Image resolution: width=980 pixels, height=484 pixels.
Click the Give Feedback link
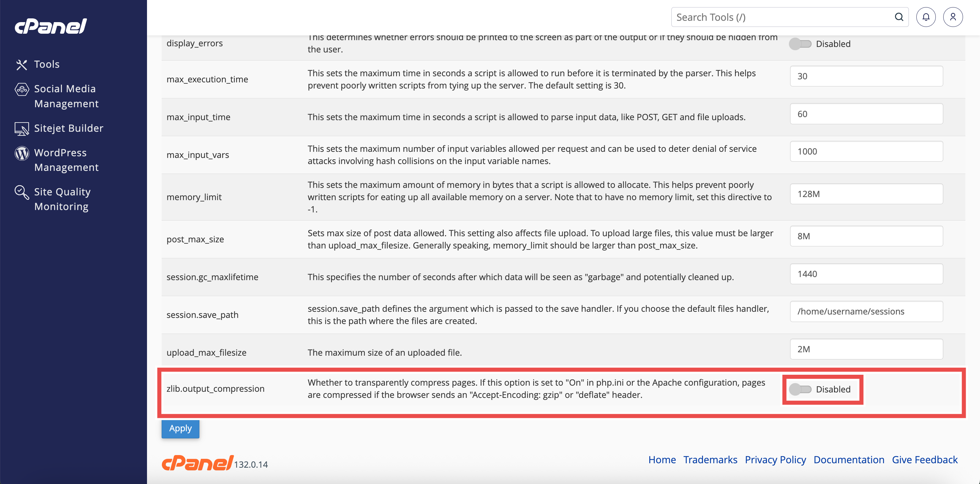coord(925,459)
